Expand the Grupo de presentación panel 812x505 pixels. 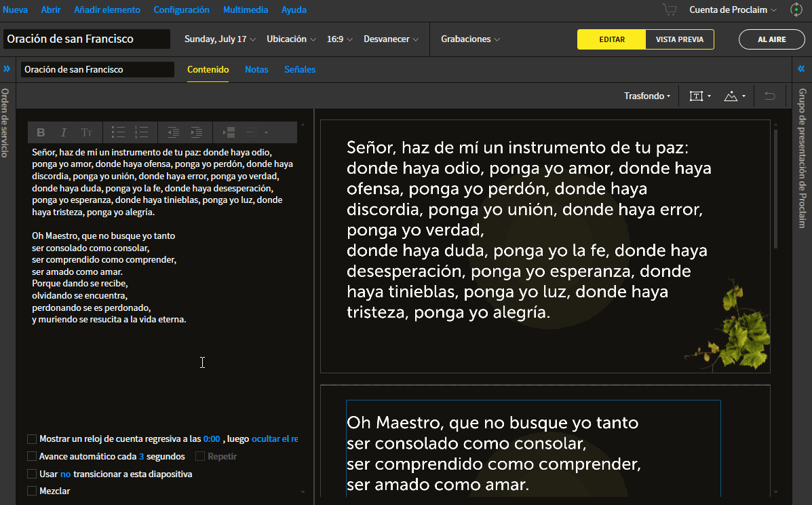[801, 69]
